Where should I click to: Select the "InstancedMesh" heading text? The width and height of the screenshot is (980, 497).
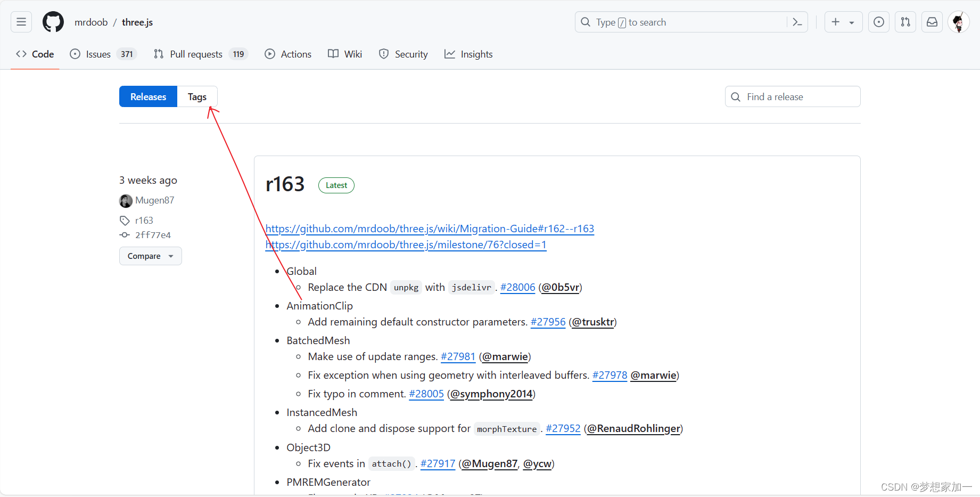pyautogui.click(x=322, y=412)
